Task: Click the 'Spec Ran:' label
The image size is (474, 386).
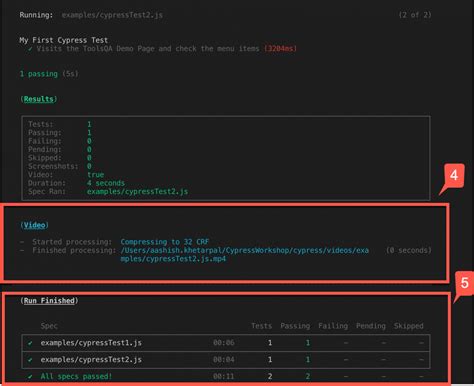Action: click(47, 192)
